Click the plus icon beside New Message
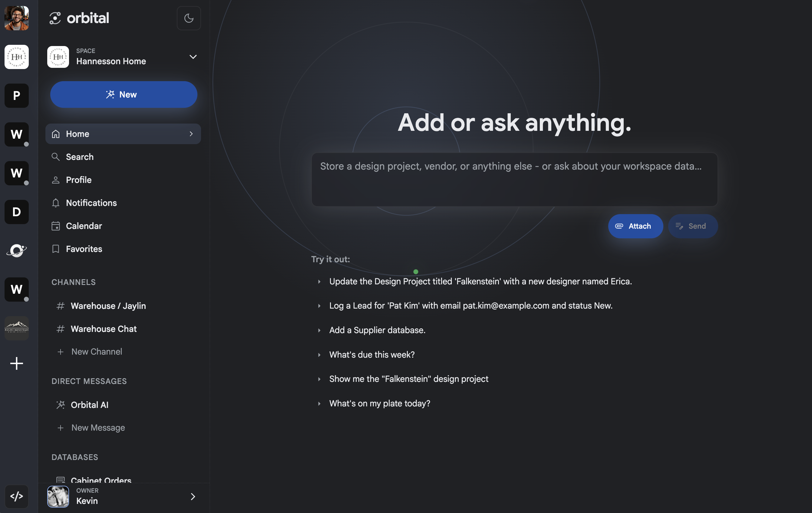This screenshot has width=812, height=513. (x=61, y=428)
